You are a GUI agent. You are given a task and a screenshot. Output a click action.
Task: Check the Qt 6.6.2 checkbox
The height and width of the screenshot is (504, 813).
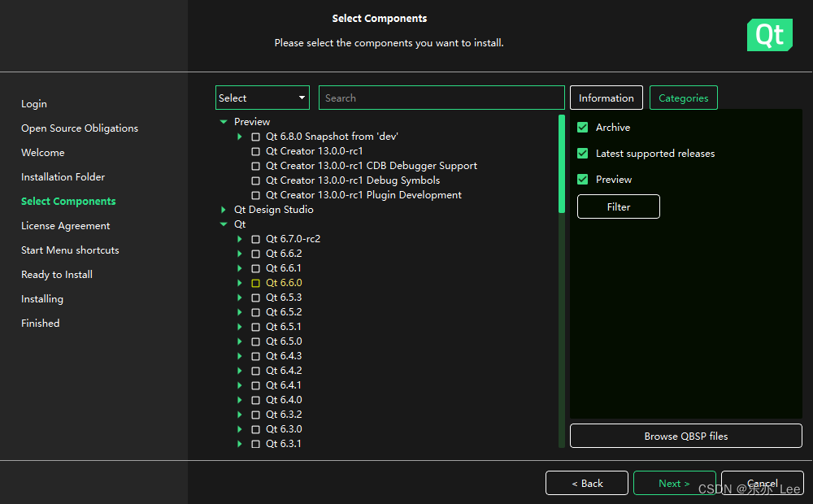coord(255,254)
